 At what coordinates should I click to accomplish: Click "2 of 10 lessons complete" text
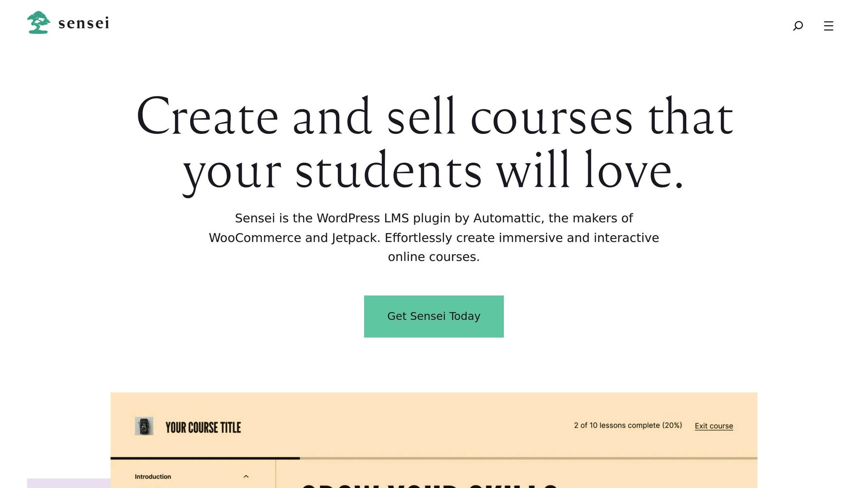click(628, 425)
